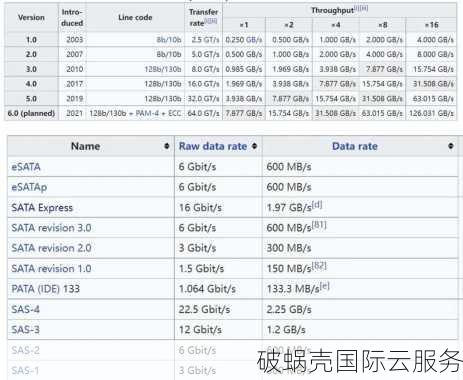Select the 2021 introduced year cell
Viewport: 463px width, 380px height.
tap(72, 113)
